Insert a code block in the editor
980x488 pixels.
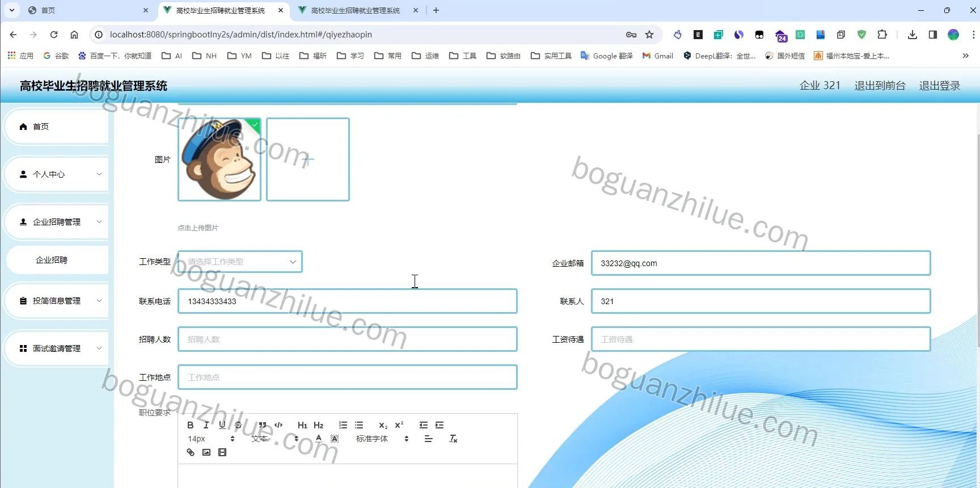point(278,425)
